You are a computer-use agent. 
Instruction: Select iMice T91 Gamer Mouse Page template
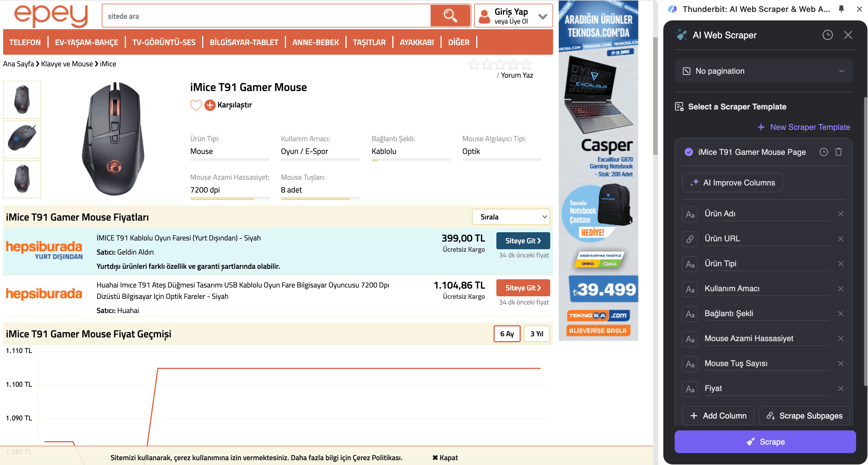tap(751, 152)
